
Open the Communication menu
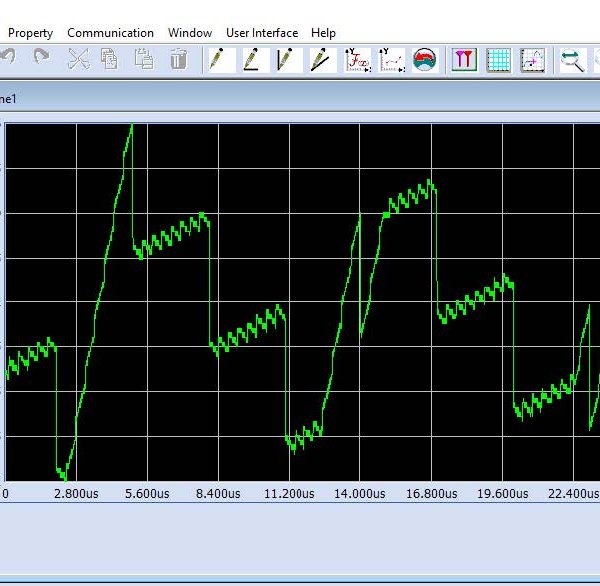click(110, 33)
